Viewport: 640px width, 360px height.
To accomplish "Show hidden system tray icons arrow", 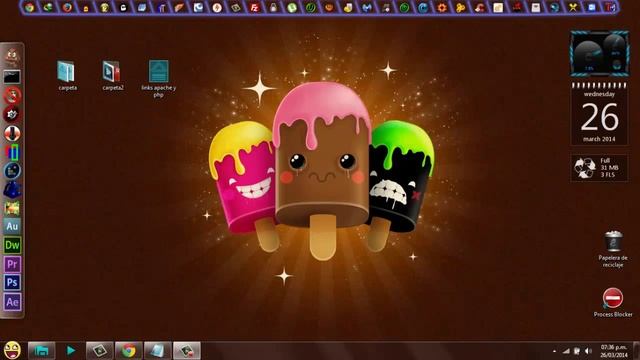I will click(554, 351).
